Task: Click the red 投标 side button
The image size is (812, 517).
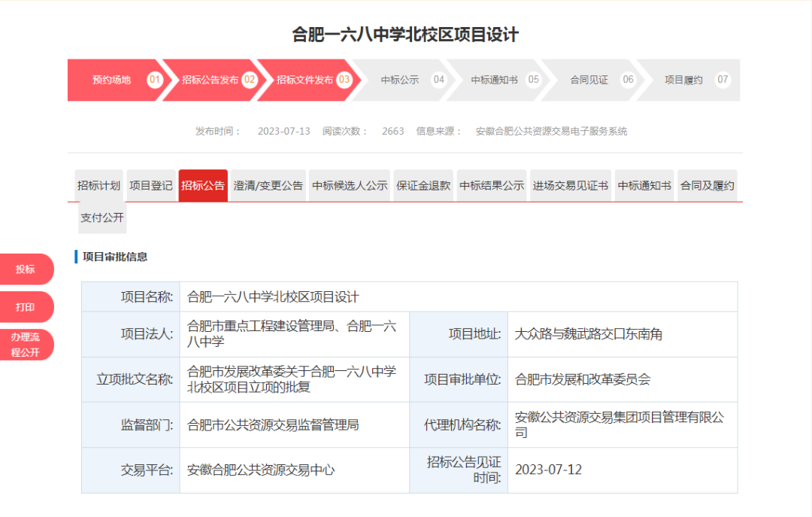Action: click(26, 269)
